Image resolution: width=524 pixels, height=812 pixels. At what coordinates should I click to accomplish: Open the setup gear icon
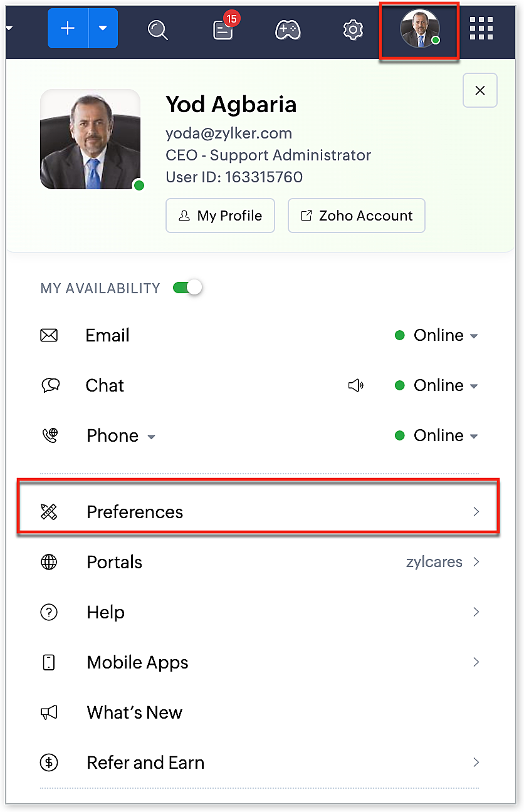(x=354, y=29)
